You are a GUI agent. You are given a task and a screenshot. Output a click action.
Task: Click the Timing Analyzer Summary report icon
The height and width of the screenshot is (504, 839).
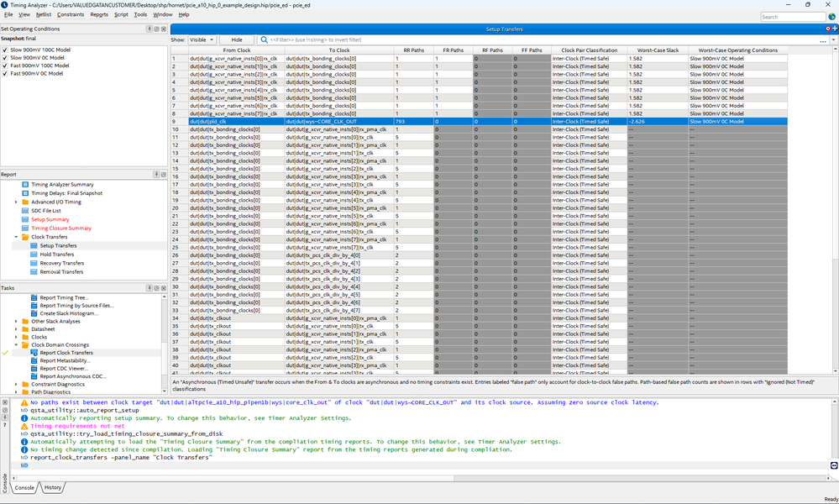tap(25, 184)
